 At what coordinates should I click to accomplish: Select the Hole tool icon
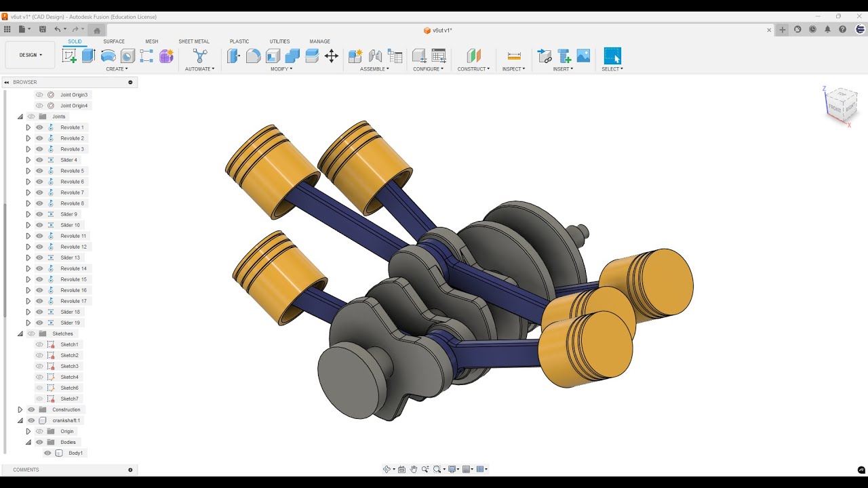127,56
